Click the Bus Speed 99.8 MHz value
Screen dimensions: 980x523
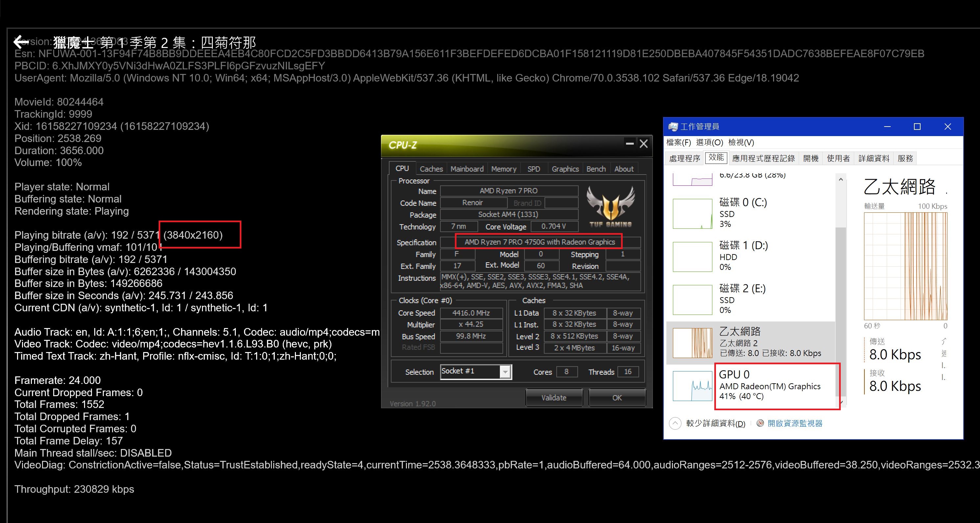tap(471, 336)
